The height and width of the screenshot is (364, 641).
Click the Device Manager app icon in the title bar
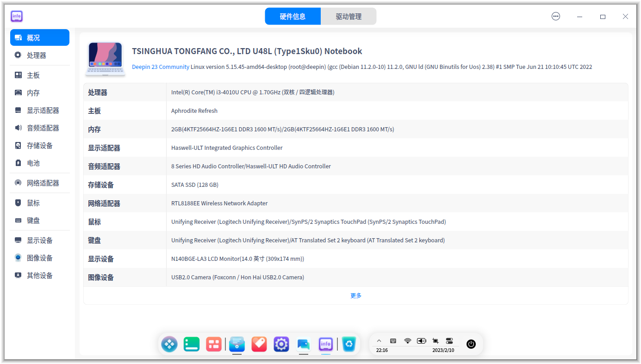(x=17, y=16)
